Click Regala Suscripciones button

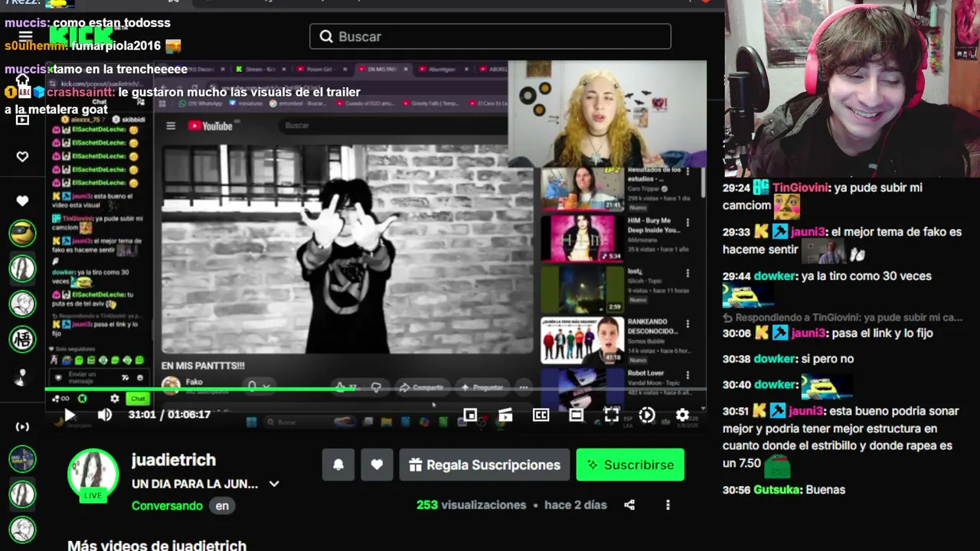[485, 465]
